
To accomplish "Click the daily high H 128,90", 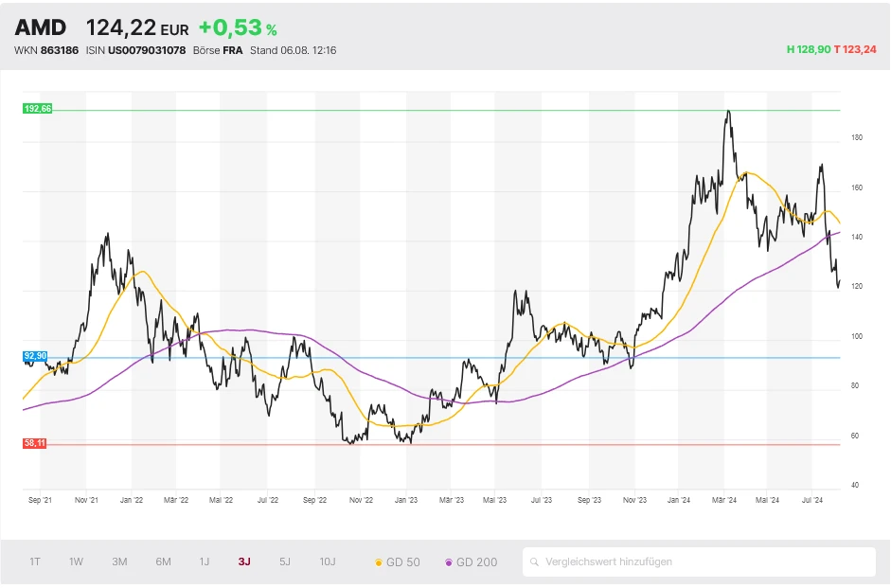I will coord(808,49).
